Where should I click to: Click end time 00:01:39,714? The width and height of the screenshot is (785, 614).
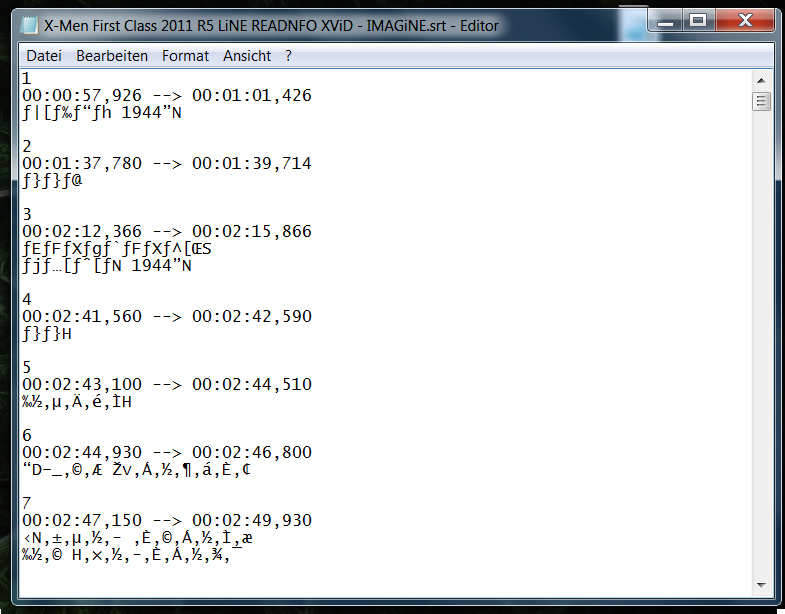coord(252,163)
